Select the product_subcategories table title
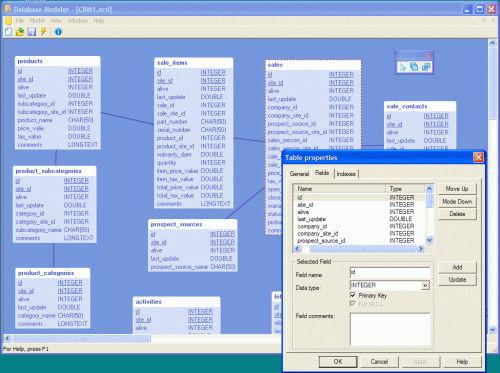The height and width of the screenshot is (373, 500). [48, 171]
